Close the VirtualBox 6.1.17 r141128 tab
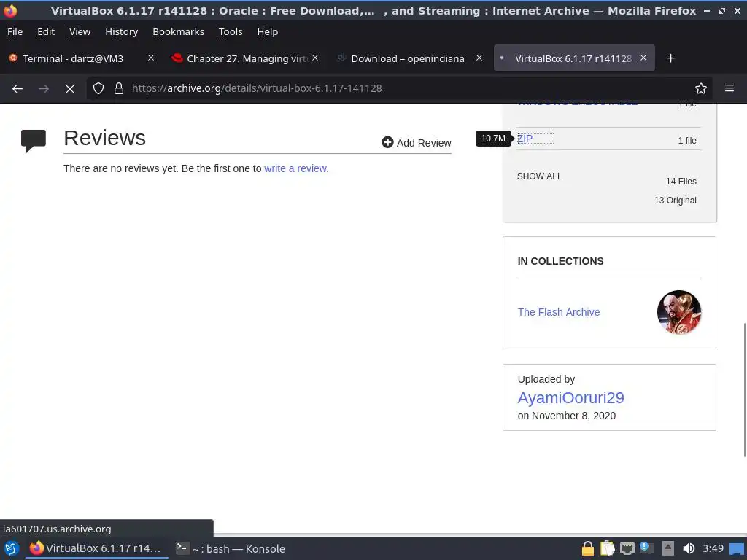 (x=643, y=58)
